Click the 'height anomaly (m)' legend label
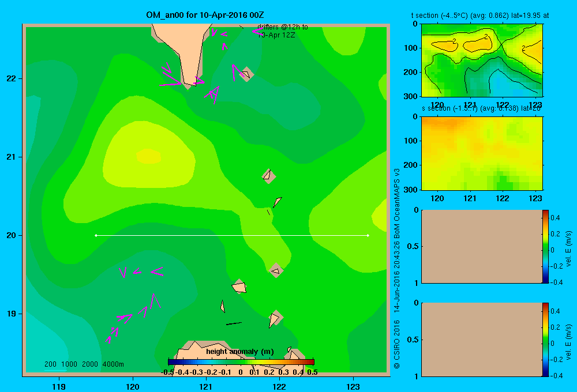 pos(240,352)
